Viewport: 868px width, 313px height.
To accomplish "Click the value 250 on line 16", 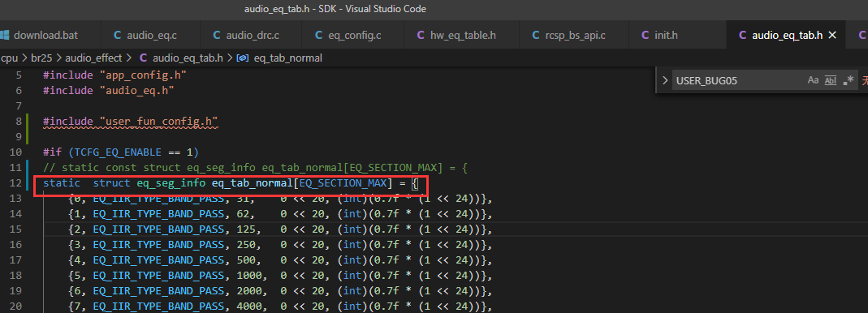I will tap(245, 244).
